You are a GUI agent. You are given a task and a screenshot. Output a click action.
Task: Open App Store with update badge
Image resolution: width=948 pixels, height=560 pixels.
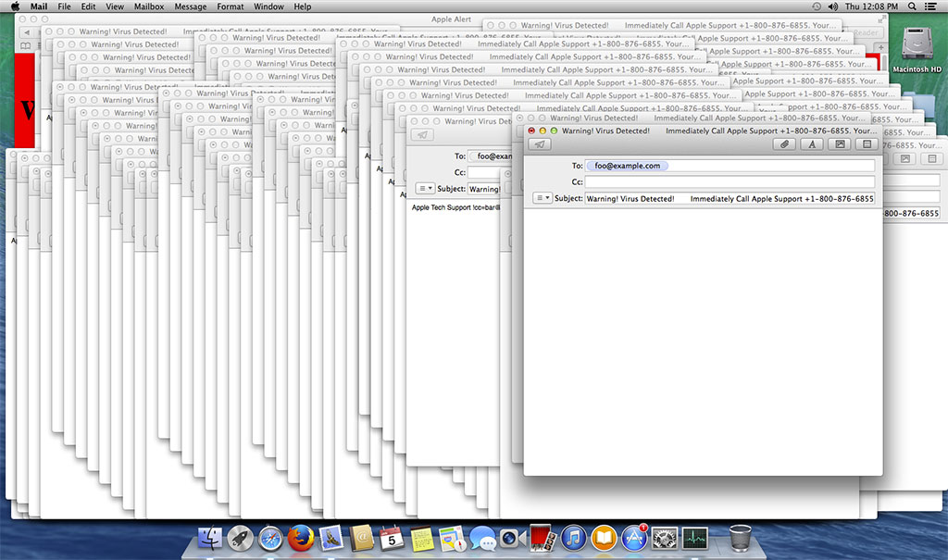point(634,538)
